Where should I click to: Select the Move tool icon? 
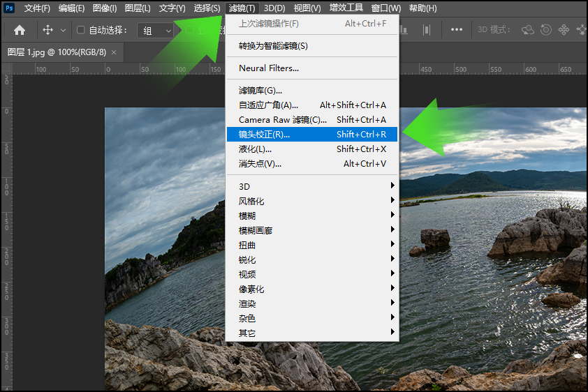pyautogui.click(x=48, y=30)
